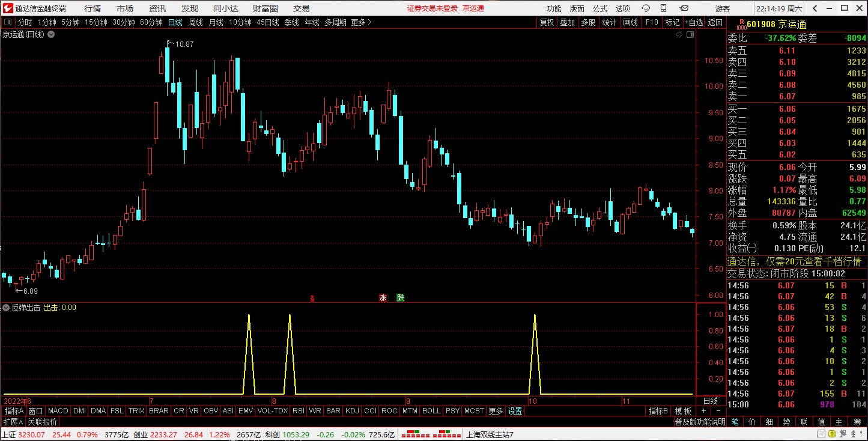Open the 公式 menu

(600, 8)
